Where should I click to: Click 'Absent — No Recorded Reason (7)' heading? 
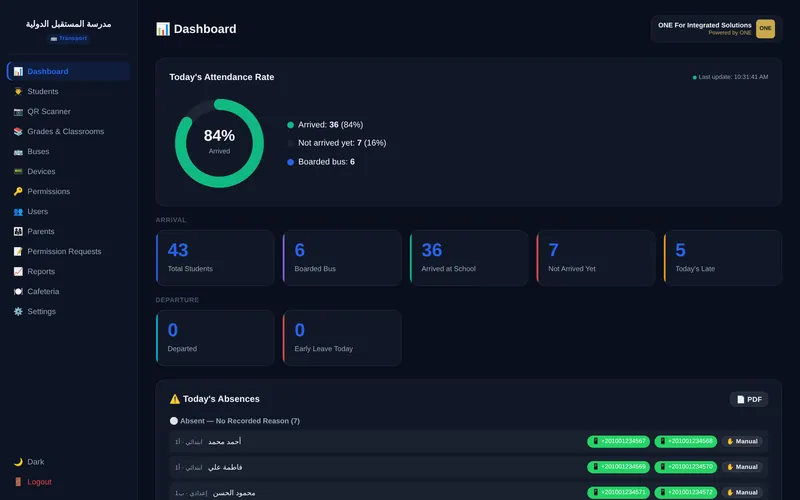pyautogui.click(x=240, y=421)
